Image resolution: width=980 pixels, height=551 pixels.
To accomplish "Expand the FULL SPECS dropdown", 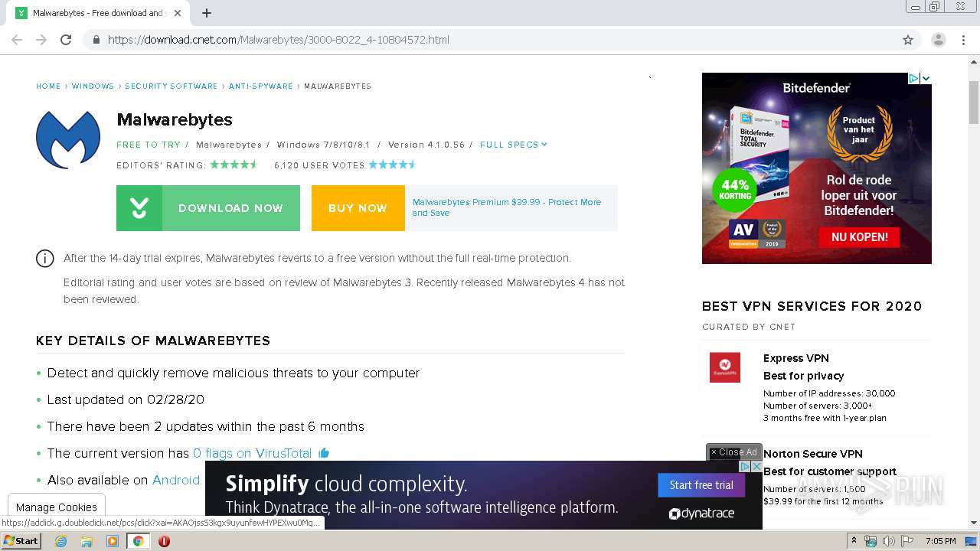I will coord(514,145).
